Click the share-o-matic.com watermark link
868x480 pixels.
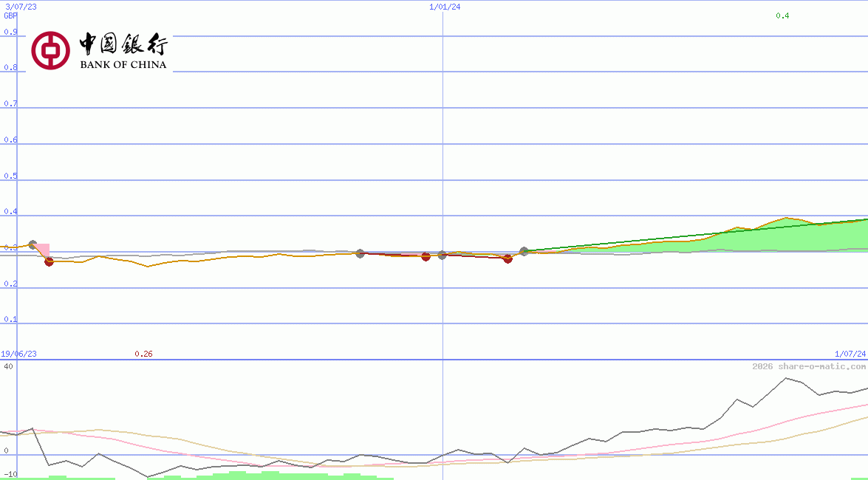click(809, 366)
